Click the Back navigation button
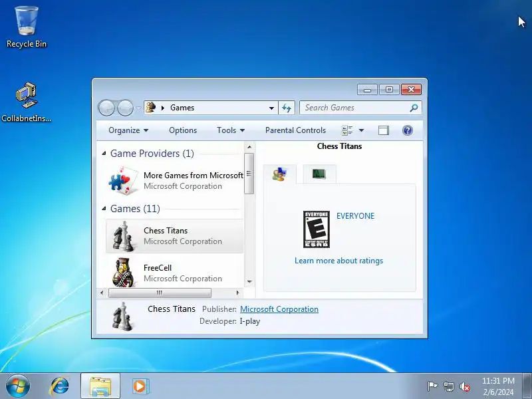The width and height of the screenshot is (532, 399). (106, 108)
